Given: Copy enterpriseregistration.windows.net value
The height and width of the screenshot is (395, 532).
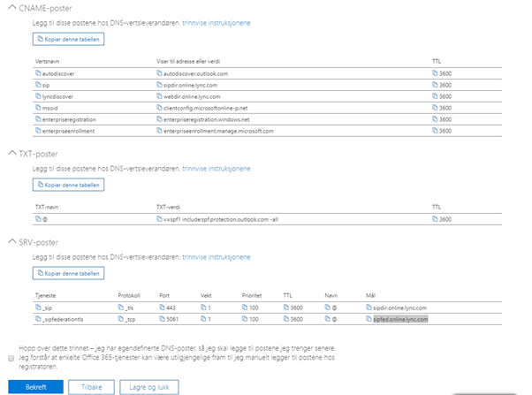Looking at the screenshot, I should tap(159, 119).
